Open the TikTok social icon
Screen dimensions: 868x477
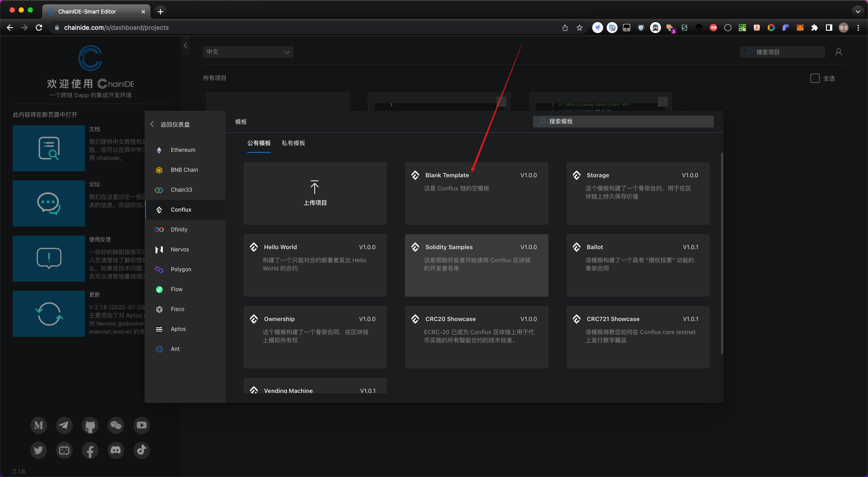coord(142,450)
